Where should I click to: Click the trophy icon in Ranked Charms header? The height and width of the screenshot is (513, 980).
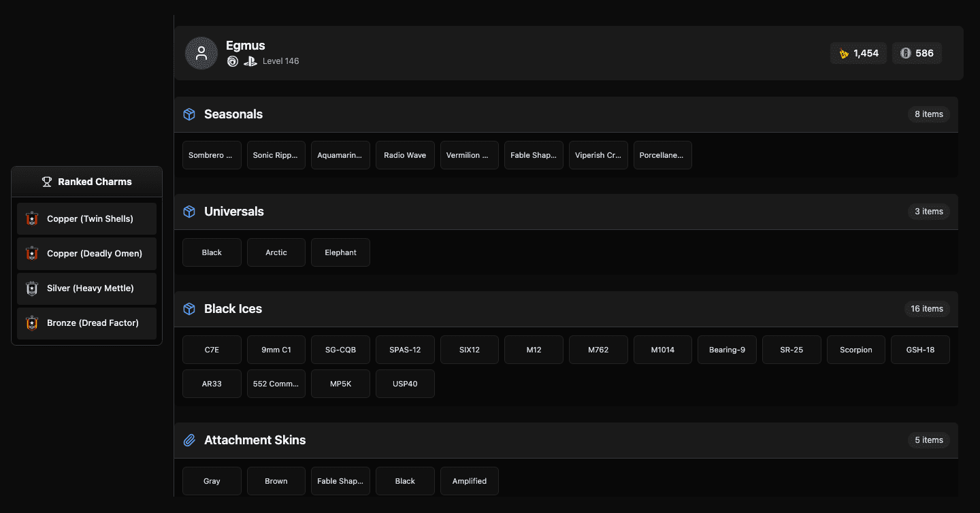(x=47, y=181)
